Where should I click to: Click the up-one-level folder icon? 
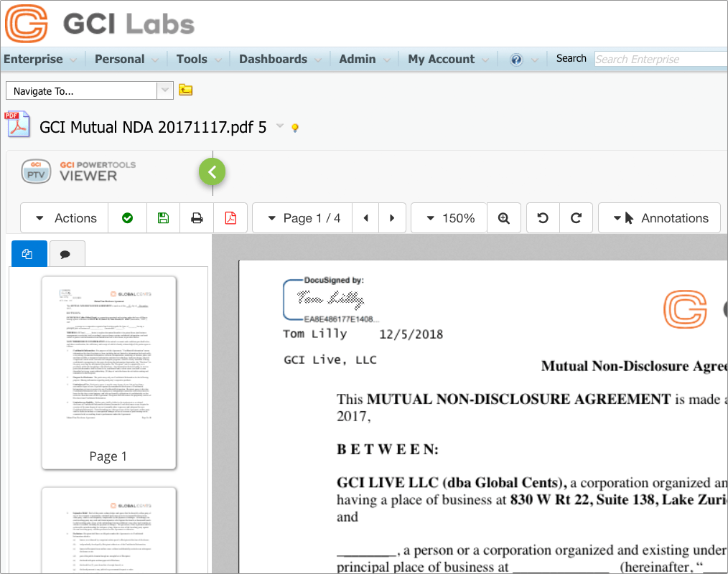[186, 90]
